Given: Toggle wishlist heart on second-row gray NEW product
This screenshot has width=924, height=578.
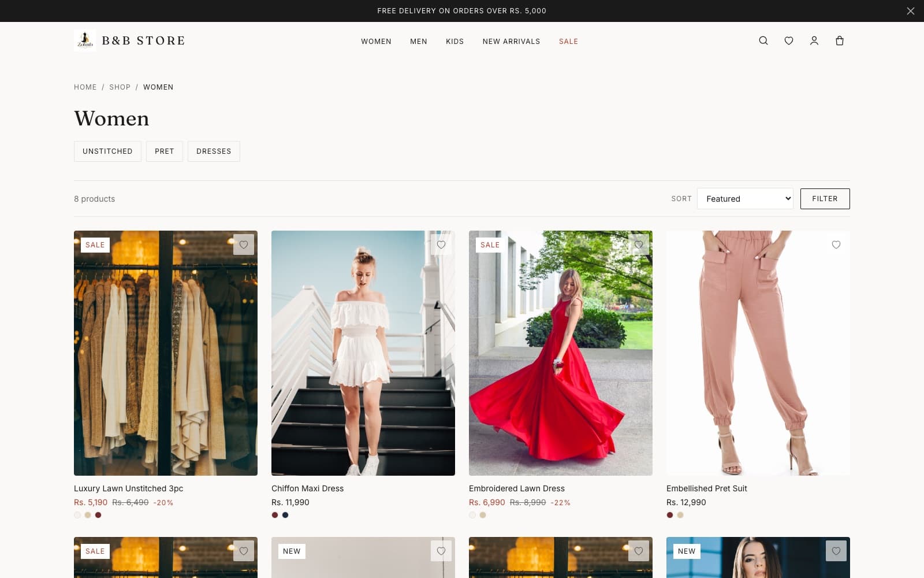Looking at the screenshot, I should 441,551.
